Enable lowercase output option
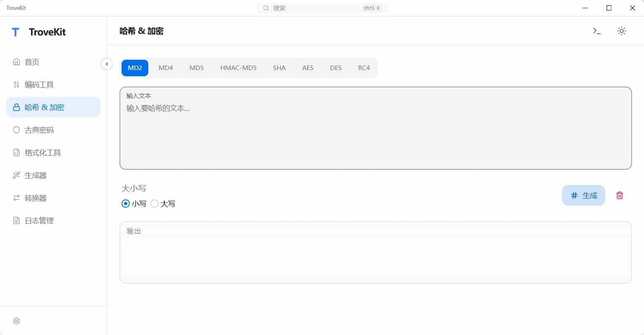 coord(125,203)
